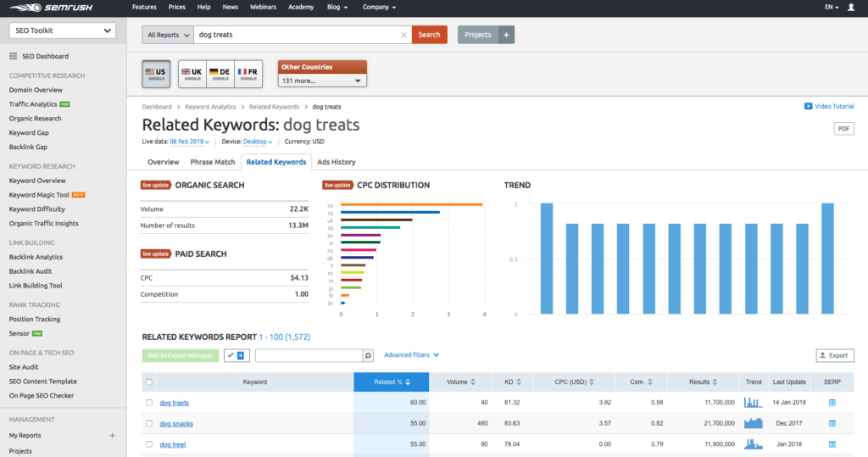This screenshot has height=457, width=868.
Task: Click the orange Search button
Action: [x=429, y=35]
